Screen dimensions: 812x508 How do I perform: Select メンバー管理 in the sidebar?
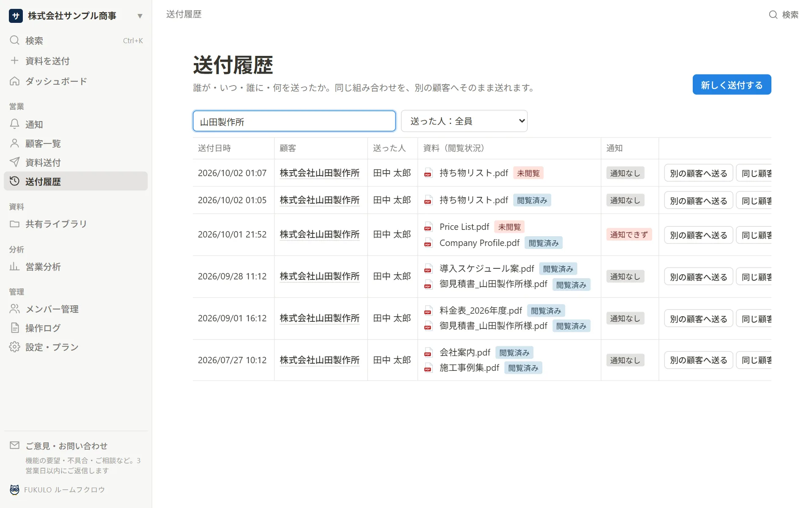(x=76, y=309)
